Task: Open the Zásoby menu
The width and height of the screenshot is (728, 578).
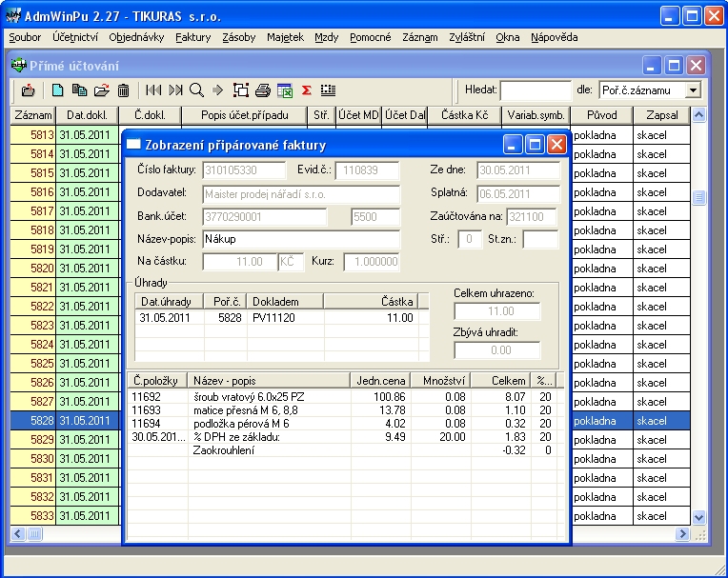Action: [x=238, y=37]
